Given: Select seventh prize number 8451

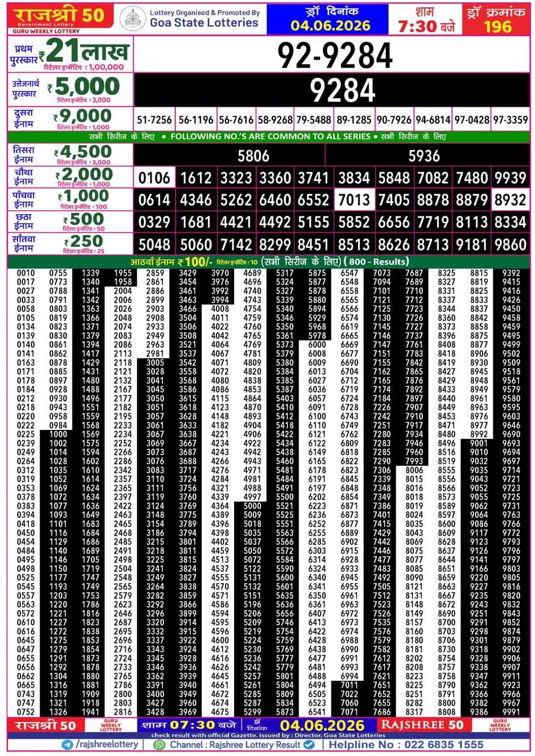Looking at the screenshot, I should 314,245.
